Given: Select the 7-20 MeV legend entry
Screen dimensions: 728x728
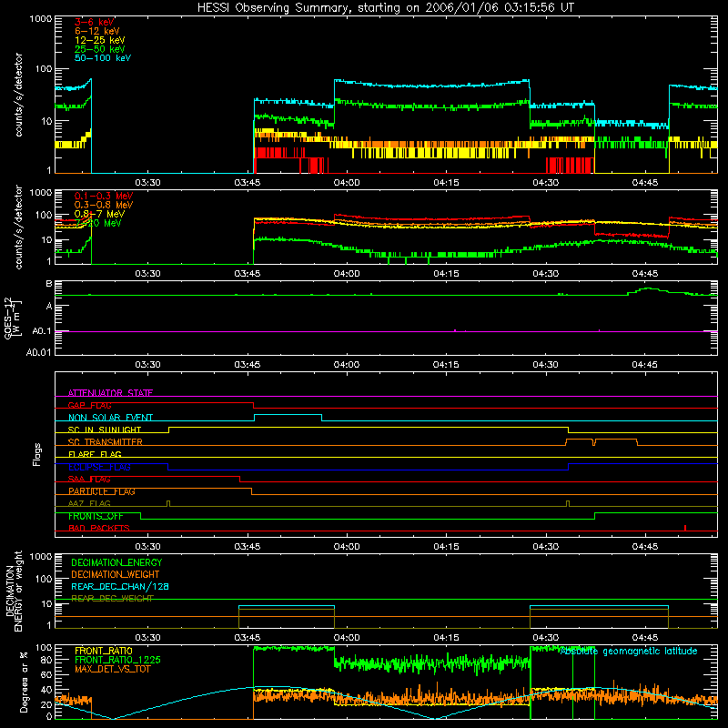Looking at the screenshot, I should (98, 223).
